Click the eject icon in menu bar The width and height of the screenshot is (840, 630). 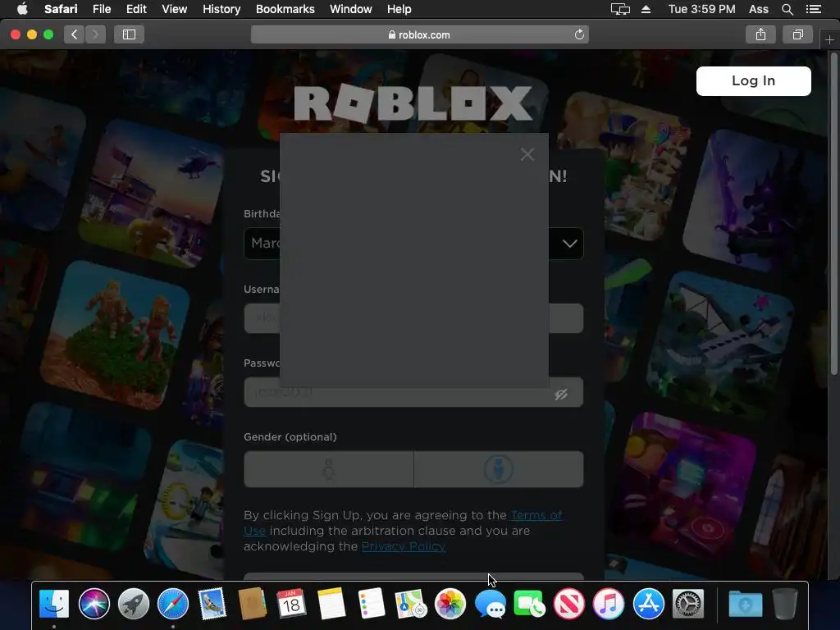click(646, 9)
